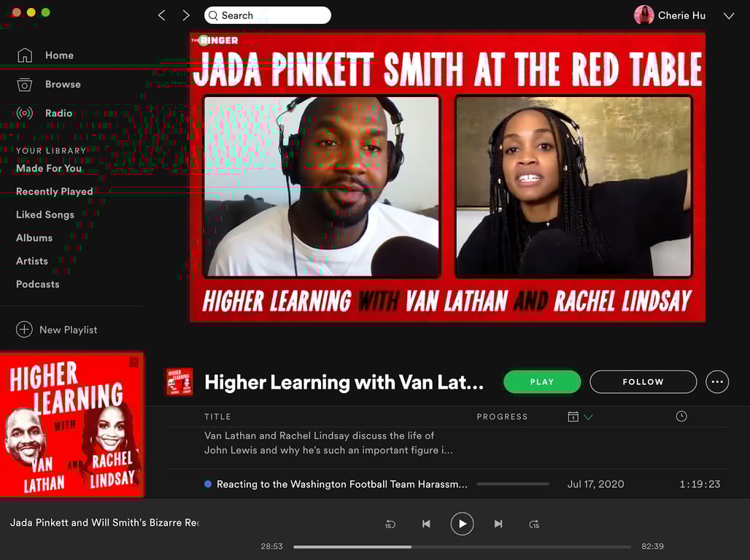Click the elapsed time 28:53
Screen dimensions: 750x560
[x=271, y=546]
